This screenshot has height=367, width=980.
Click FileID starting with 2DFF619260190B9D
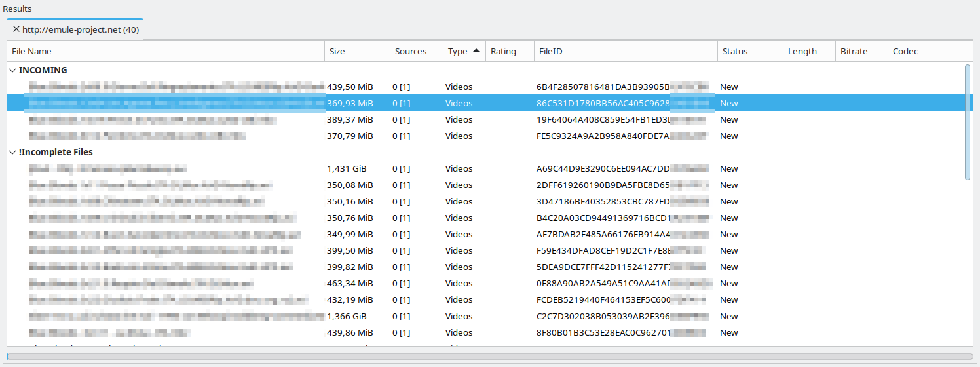tap(623, 185)
